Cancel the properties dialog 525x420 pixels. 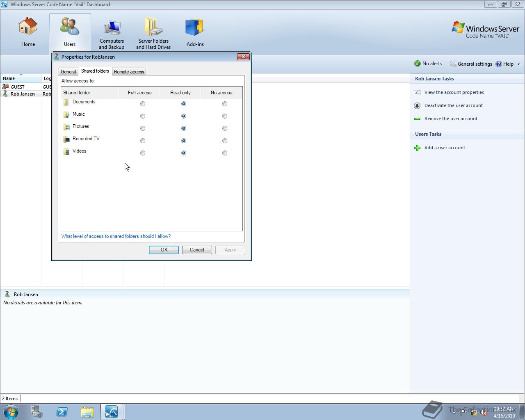coord(197,250)
